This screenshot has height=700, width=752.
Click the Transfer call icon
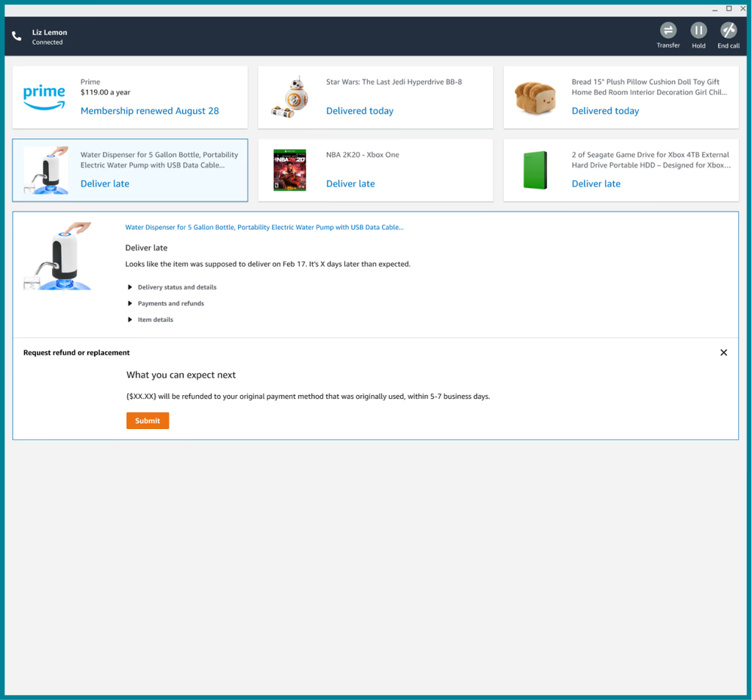(x=668, y=31)
